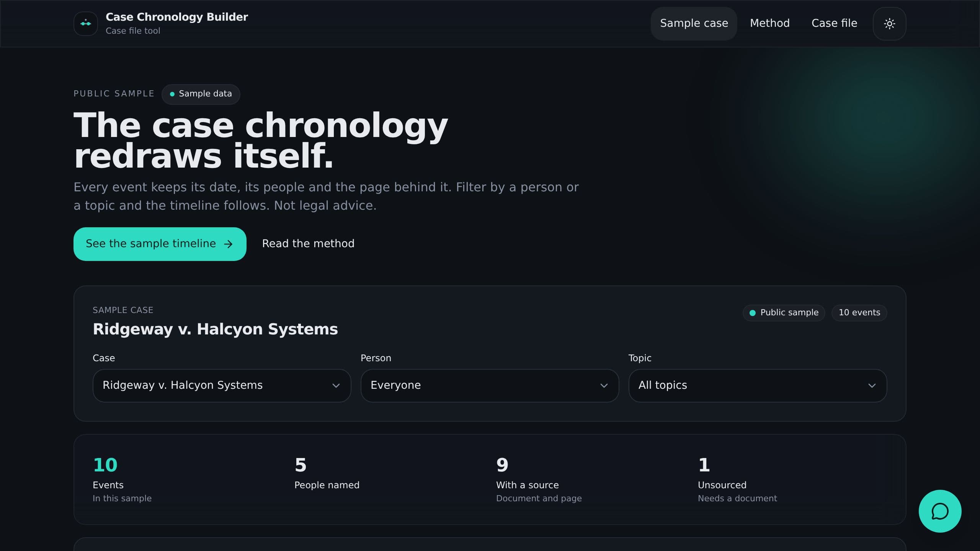Viewport: 980px width, 551px height.
Task: Open the Case file nav item
Action: pyautogui.click(x=834, y=23)
